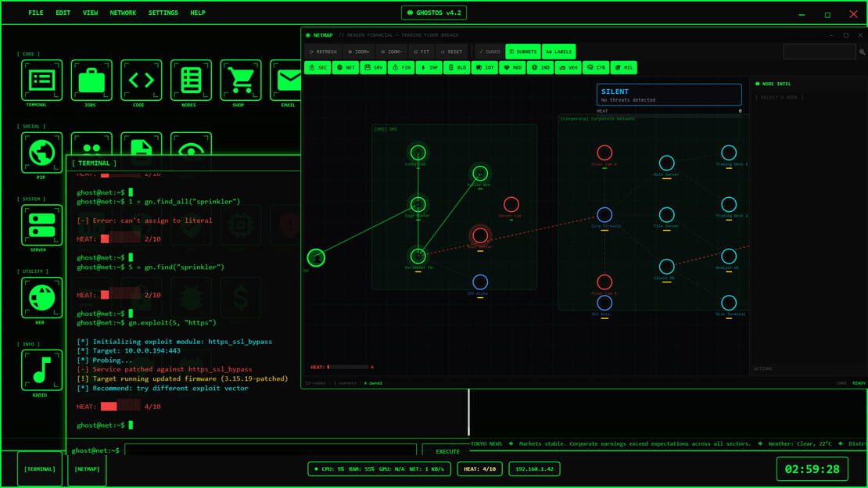868x488 pixels.
Task: Open the FILE menu
Action: pos(36,13)
